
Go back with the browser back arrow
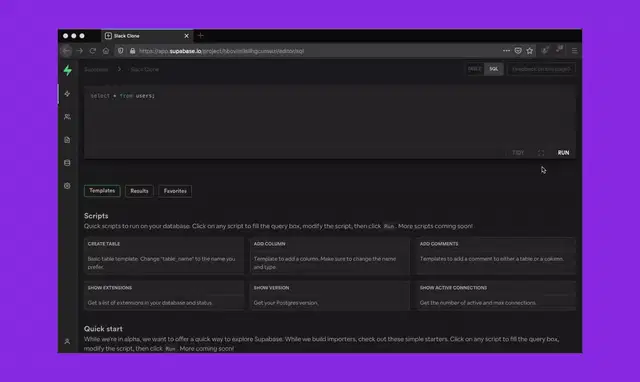click(67, 51)
